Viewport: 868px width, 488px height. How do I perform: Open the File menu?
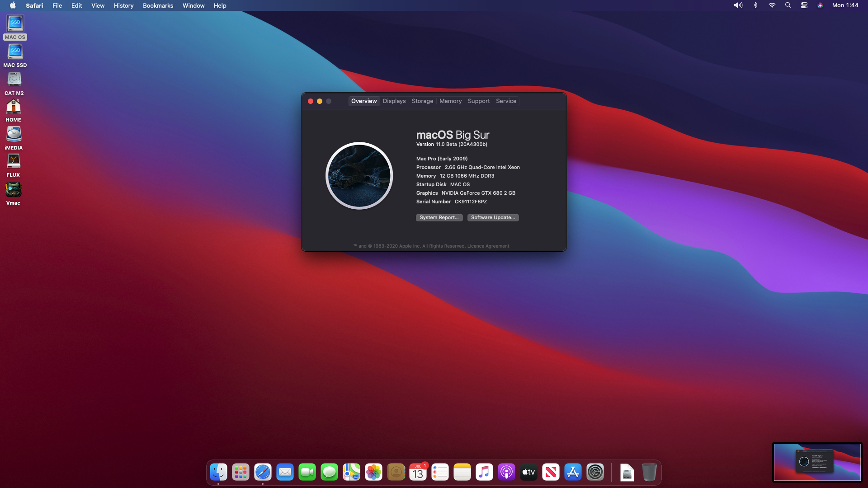click(57, 5)
